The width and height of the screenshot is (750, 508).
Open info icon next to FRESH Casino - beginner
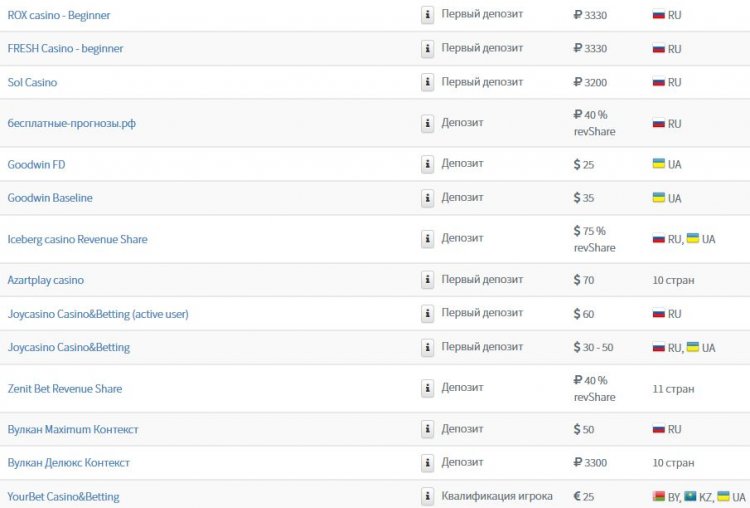[427, 49]
